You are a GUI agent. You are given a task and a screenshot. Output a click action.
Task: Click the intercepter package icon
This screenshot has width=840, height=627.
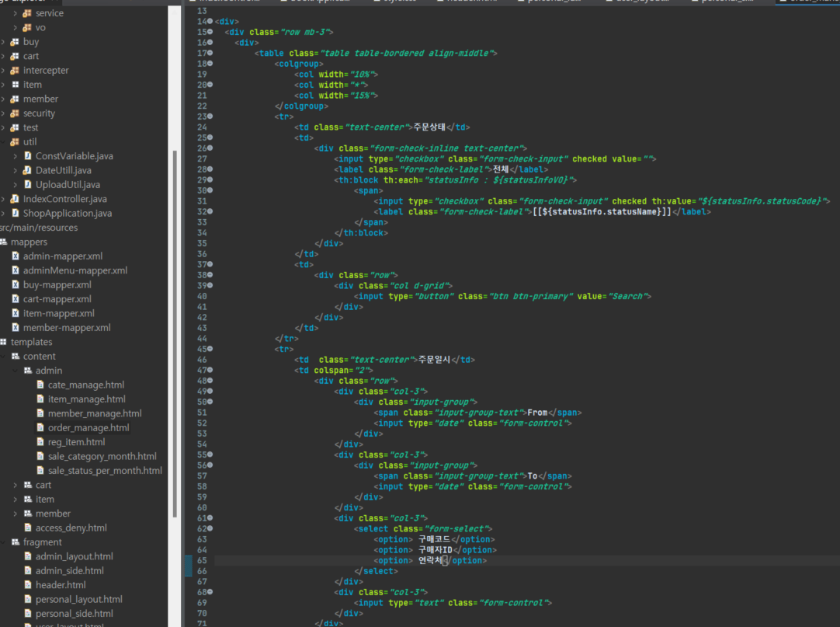(15, 71)
